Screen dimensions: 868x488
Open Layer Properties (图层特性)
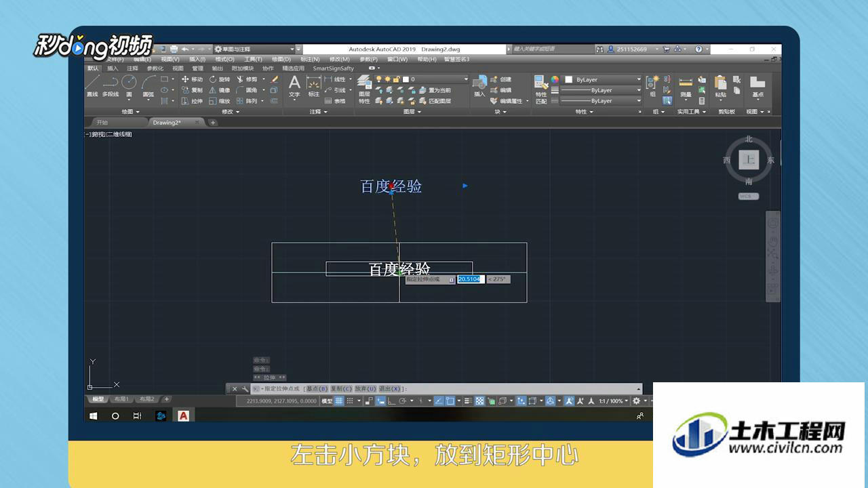(x=364, y=89)
